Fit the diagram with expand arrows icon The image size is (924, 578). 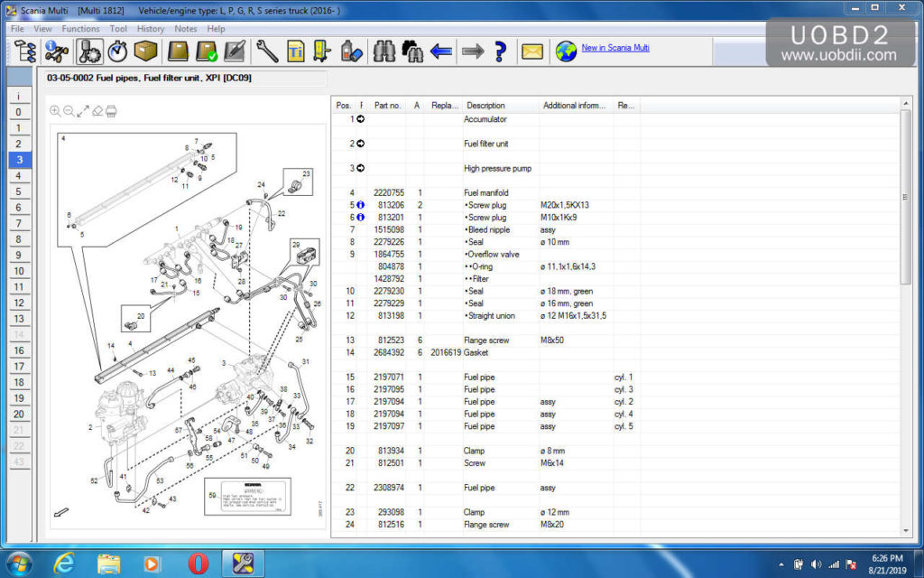point(83,111)
